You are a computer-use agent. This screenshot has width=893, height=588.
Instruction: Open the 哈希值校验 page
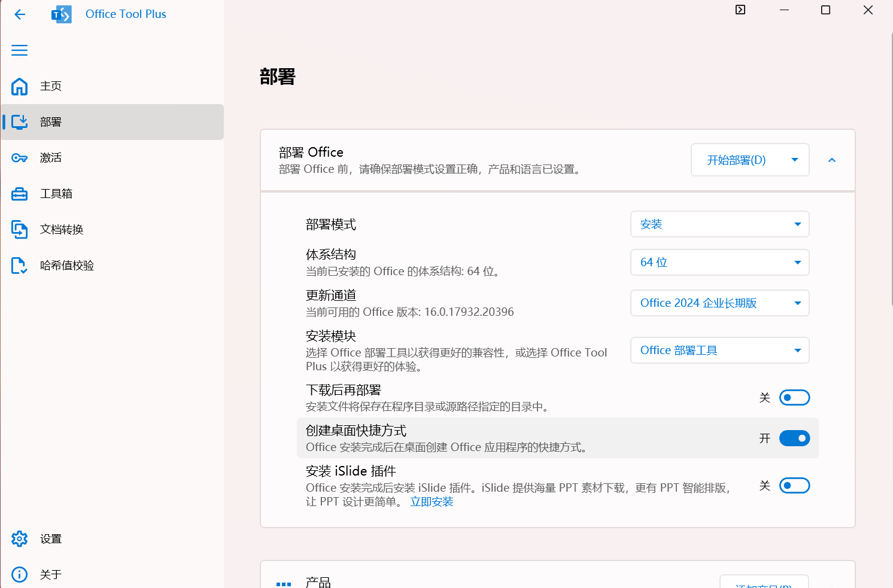coord(112,266)
